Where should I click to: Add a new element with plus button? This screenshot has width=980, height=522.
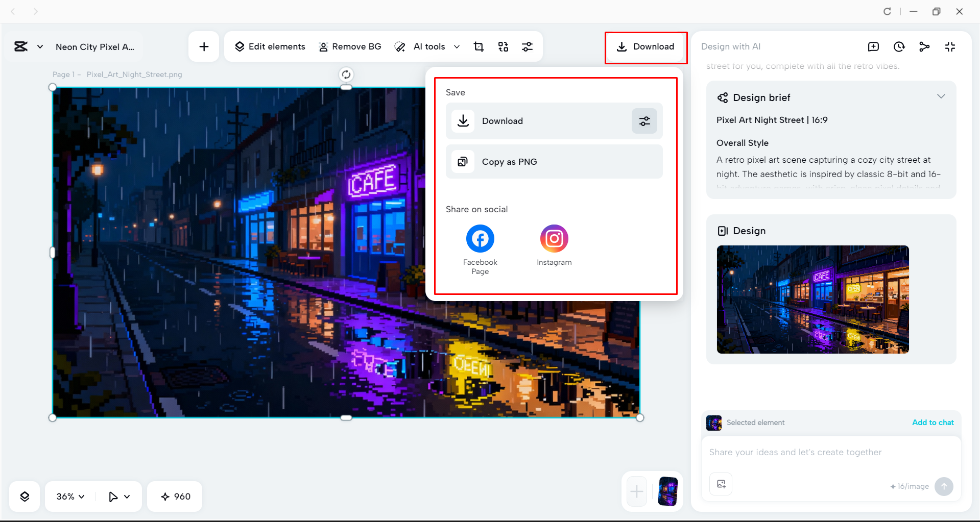pos(204,46)
